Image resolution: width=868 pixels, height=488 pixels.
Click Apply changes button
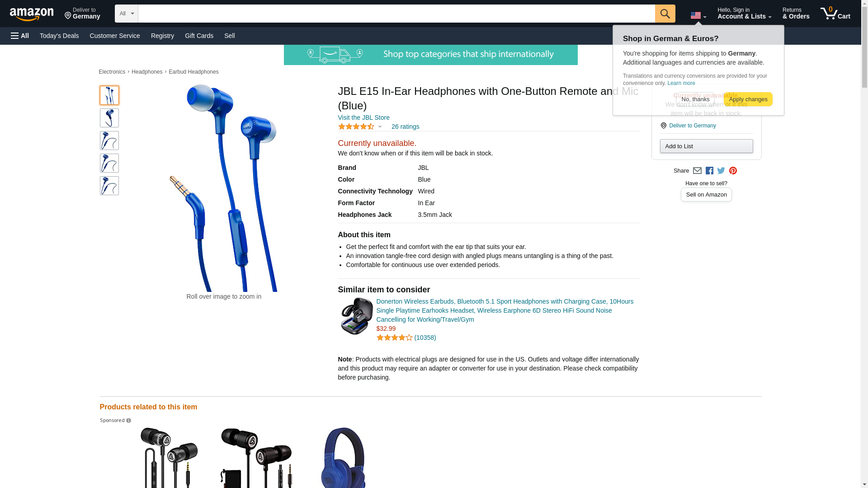click(748, 99)
